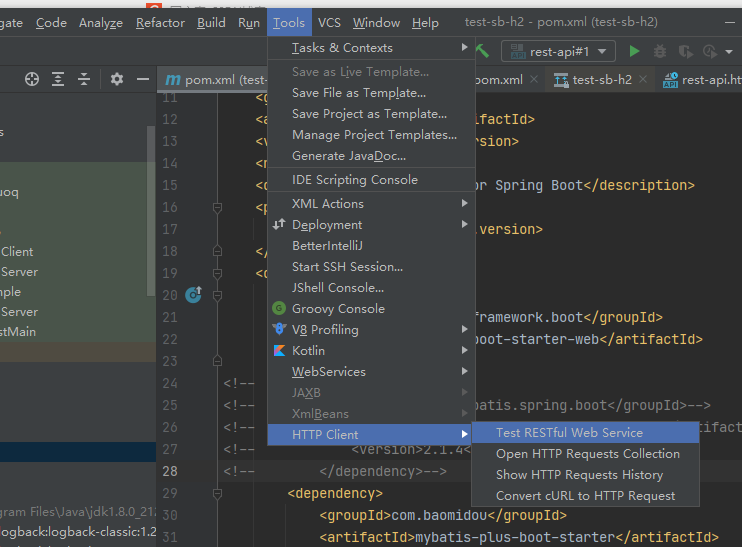Click the diagram icon on test-sb-h2 tab
742x547 pixels.
561,80
